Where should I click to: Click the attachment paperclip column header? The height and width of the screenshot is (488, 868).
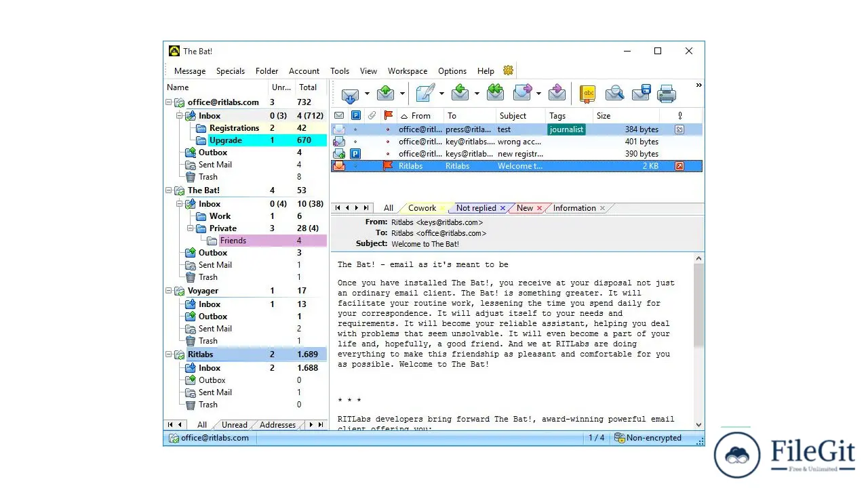(372, 116)
